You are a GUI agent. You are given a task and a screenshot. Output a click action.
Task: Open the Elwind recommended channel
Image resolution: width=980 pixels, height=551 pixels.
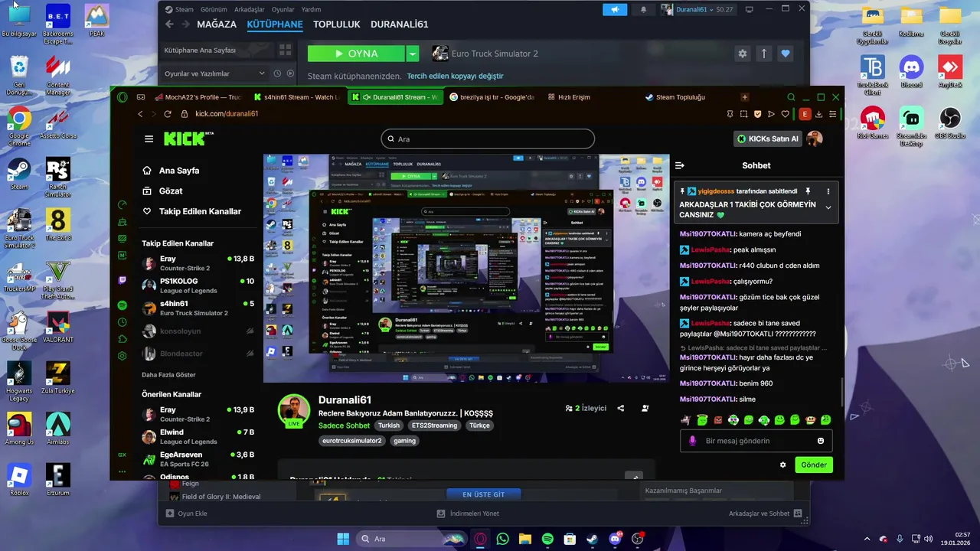tap(198, 436)
